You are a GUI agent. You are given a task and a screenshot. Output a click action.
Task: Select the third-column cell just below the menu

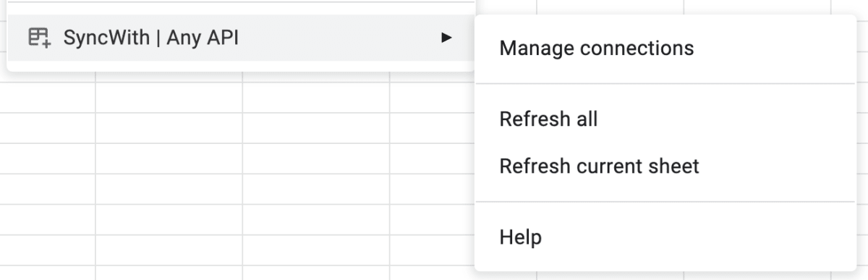coord(316,97)
